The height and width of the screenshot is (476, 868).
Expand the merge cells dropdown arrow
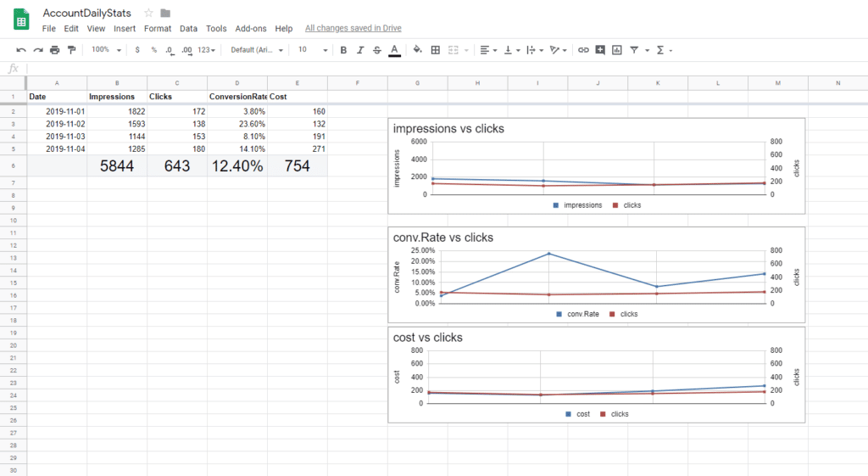coord(467,50)
